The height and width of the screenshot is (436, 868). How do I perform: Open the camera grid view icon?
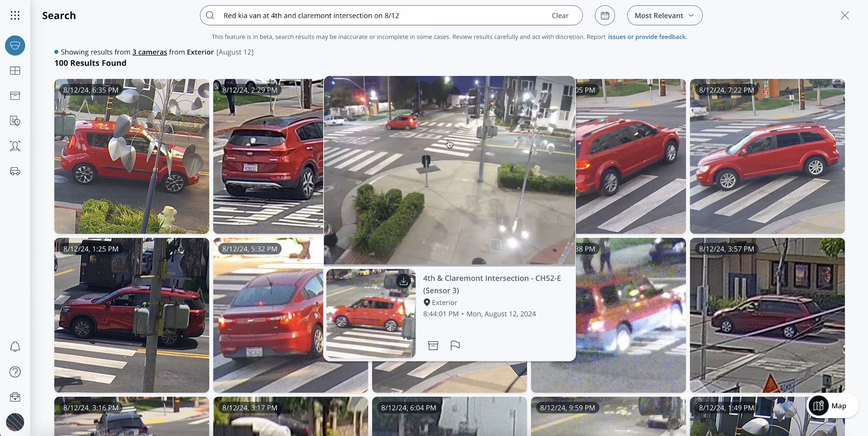pos(15,71)
